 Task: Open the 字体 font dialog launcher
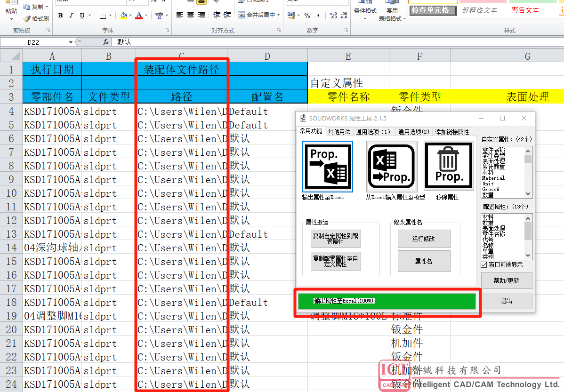[167, 30]
